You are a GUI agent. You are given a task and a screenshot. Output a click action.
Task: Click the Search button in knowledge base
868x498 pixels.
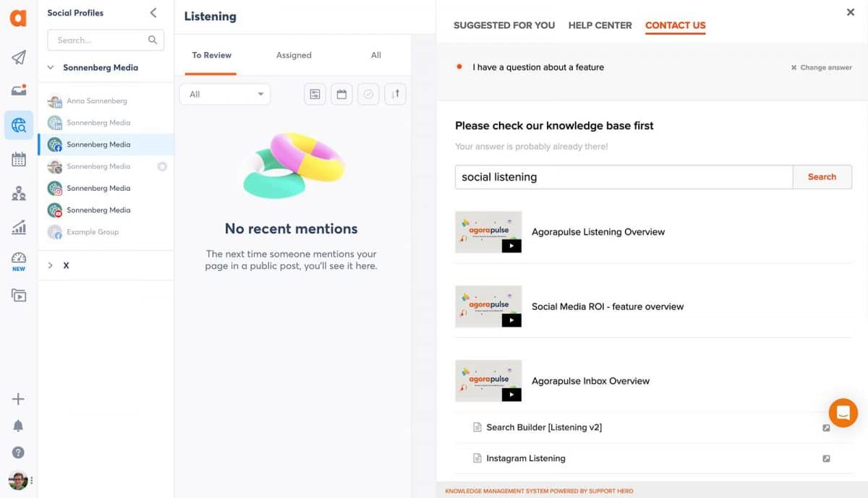822,177
